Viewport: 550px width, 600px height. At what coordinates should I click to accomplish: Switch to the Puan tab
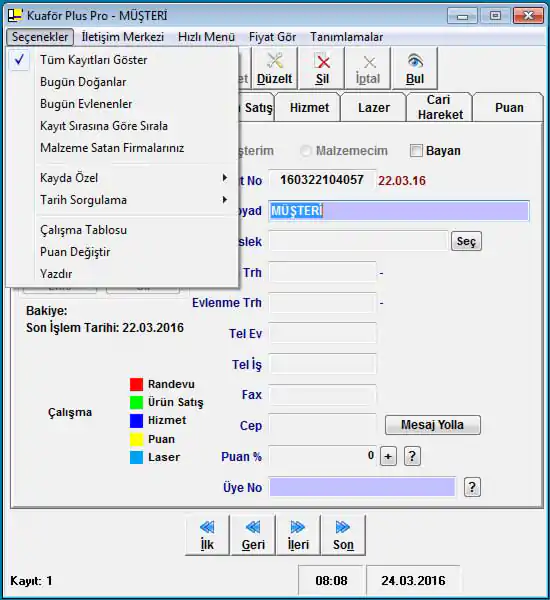[509, 108]
